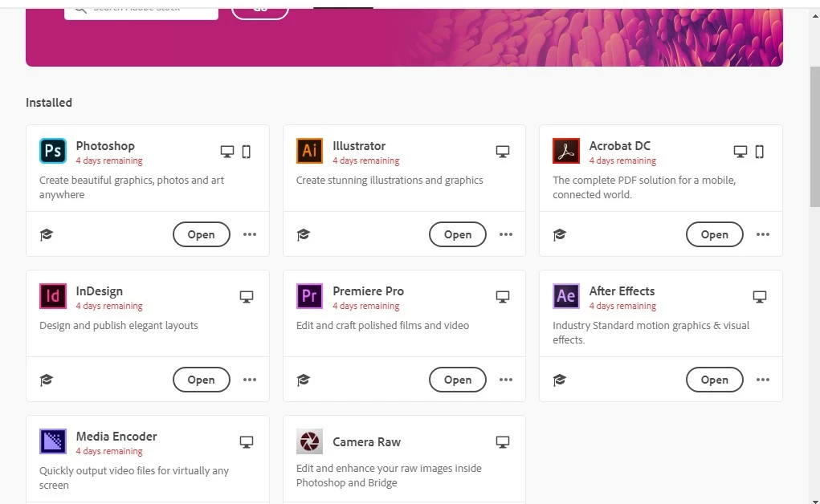Screen dimensions: 820x504
Task: Click the desktop monitor icon on Illustrator card
Action: tap(503, 152)
